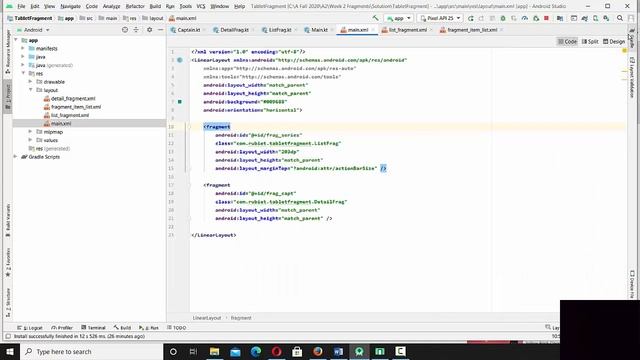
Task: Switch editor to Code view
Action: tap(567, 41)
